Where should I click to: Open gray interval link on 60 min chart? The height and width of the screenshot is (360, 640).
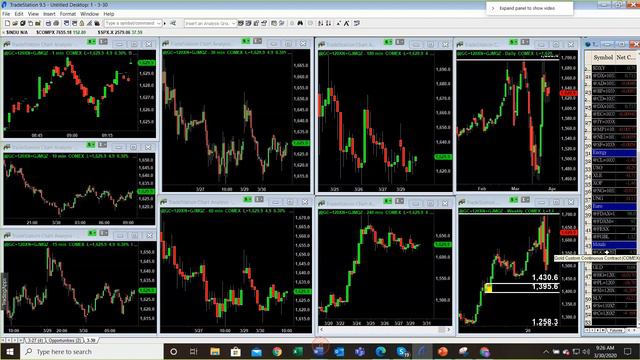[x=260, y=200]
